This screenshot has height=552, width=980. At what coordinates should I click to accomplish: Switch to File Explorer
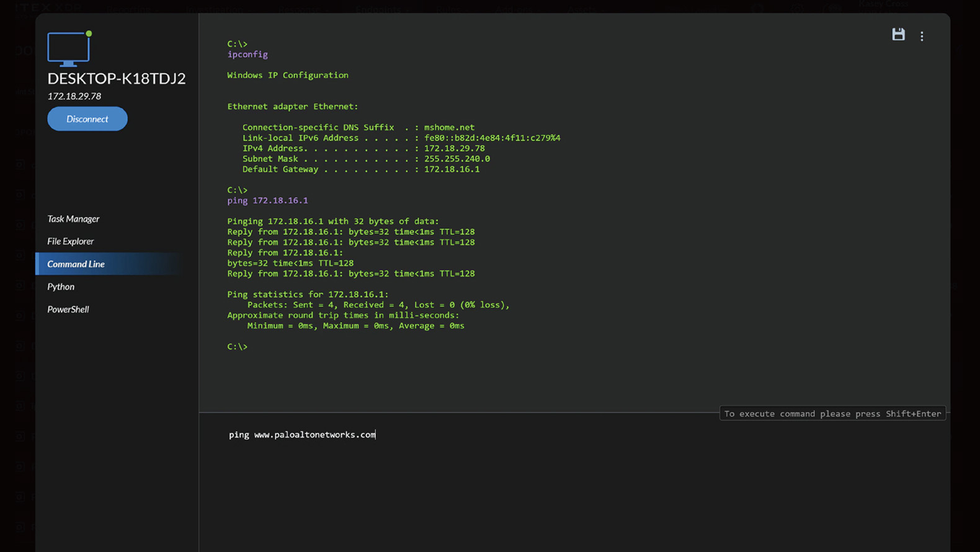click(x=71, y=241)
